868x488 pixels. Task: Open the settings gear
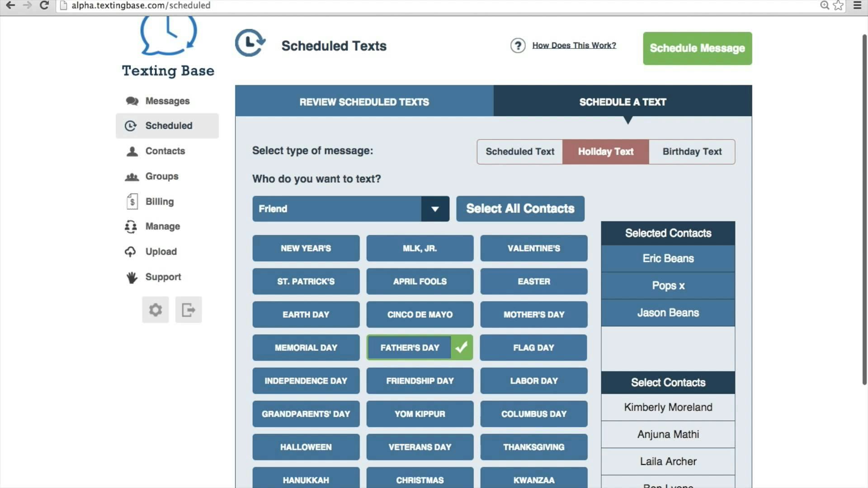(x=155, y=310)
